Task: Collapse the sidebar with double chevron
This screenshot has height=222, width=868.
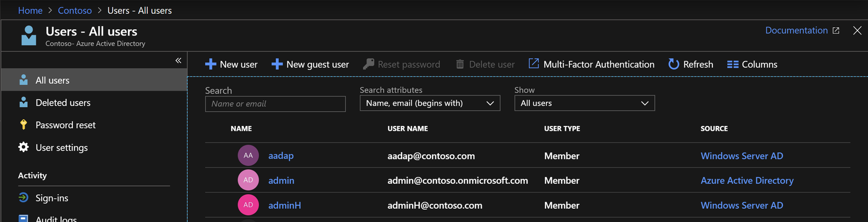Action: [x=178, y=60]
